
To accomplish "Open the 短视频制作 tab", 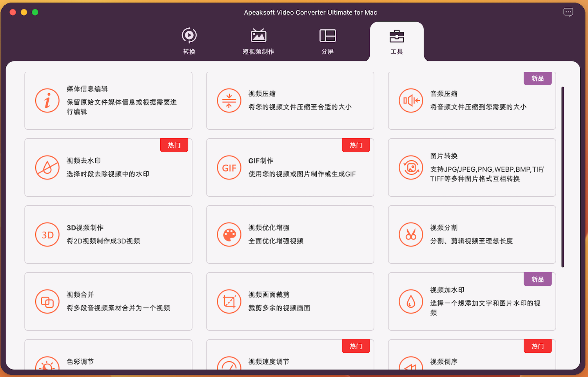I will click(258, 41).
